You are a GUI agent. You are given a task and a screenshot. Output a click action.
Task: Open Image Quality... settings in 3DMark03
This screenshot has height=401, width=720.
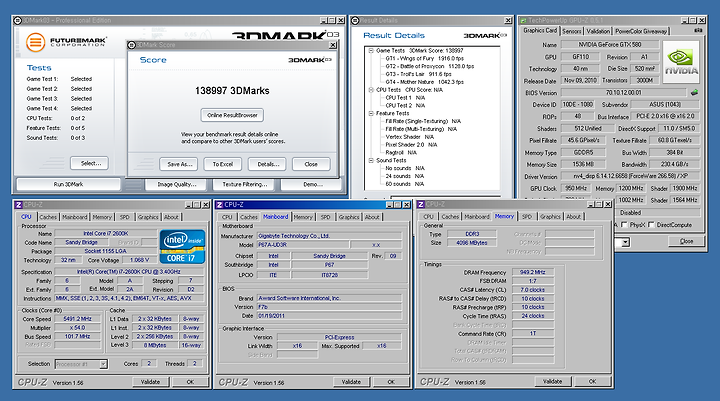click(177, 184)
